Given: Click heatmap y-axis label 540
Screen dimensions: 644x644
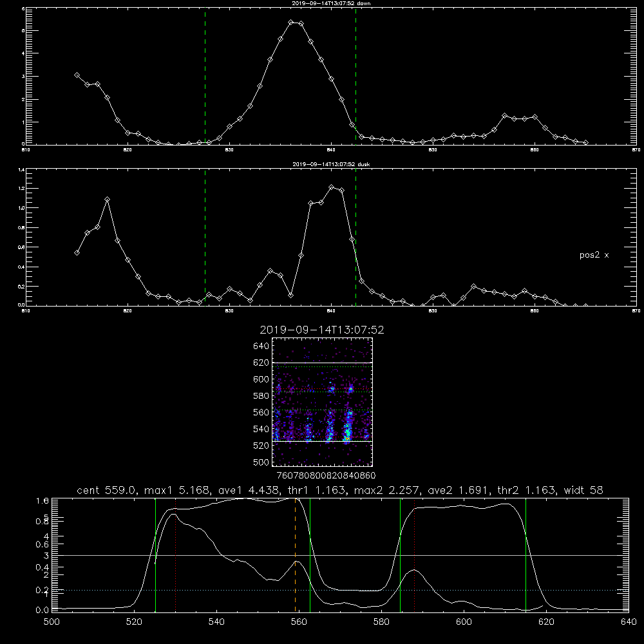Looking at the screenshot, I should (x=261, y=429).
